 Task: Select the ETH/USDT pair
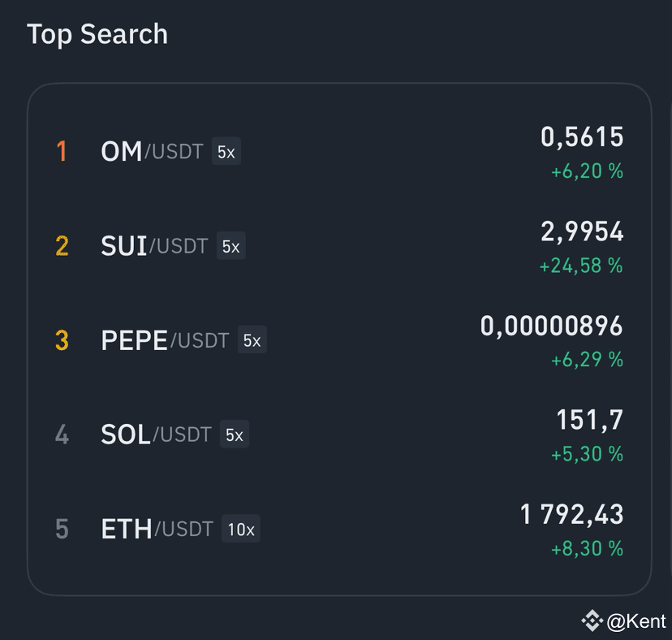(x=339, y=529)
